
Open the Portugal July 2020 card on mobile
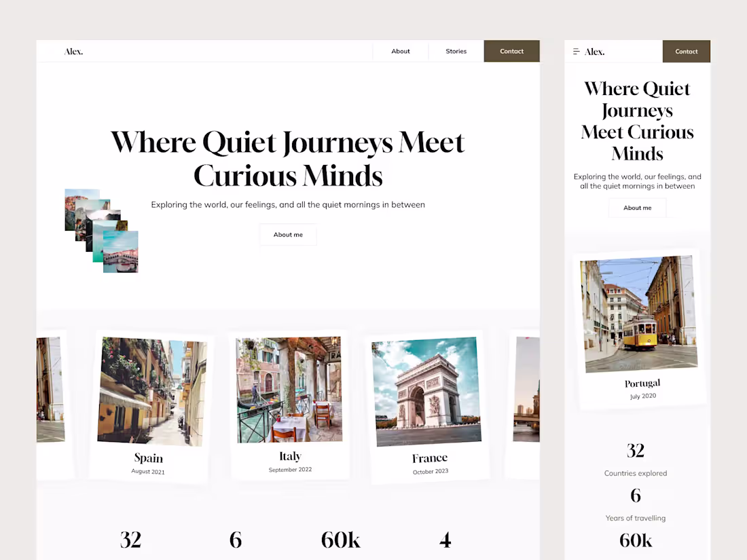coord(637,331)
